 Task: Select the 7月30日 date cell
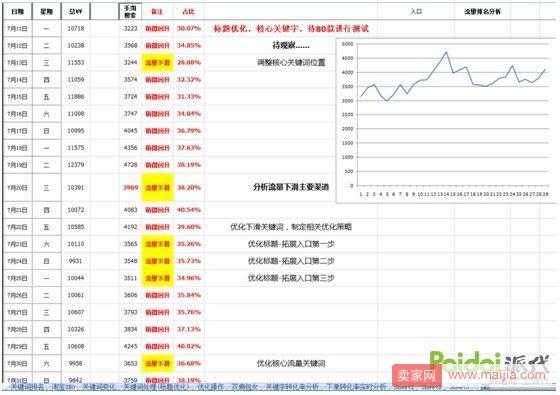click(18, 363)
